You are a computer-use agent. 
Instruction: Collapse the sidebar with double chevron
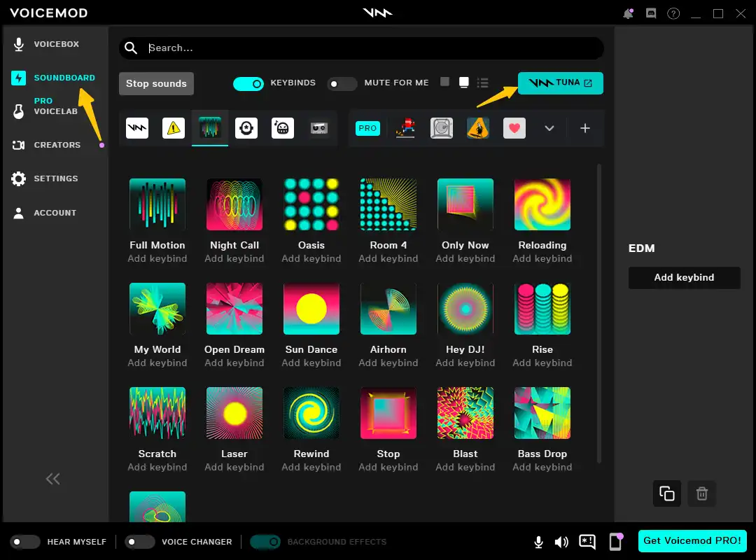coord(53,479)
